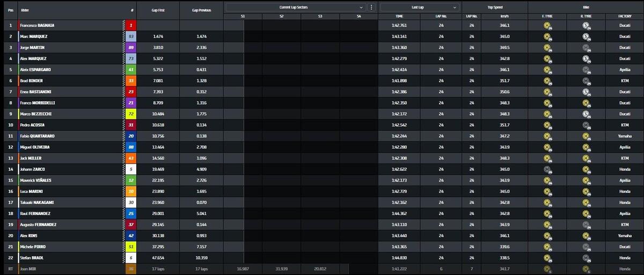
Task: Click Joan Mir's front tyre icon
Action: coord(547,269)
